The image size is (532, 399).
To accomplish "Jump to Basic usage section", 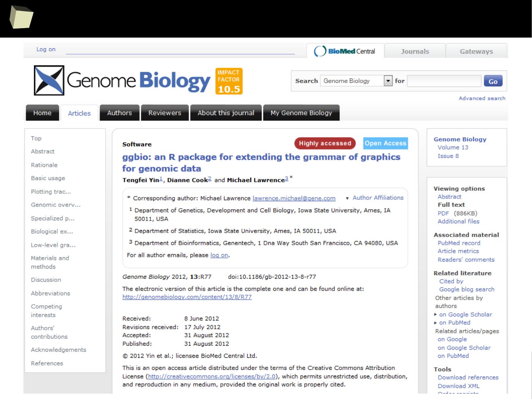I will (48, 178).
